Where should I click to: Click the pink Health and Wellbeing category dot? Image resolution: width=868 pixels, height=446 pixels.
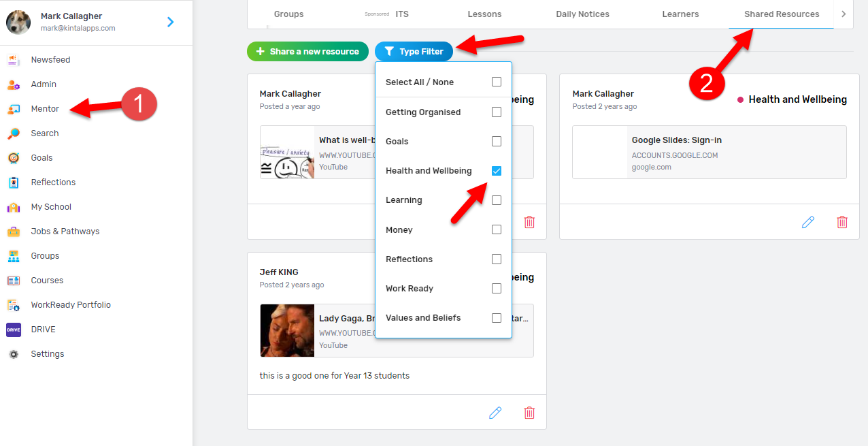point(740,100)
